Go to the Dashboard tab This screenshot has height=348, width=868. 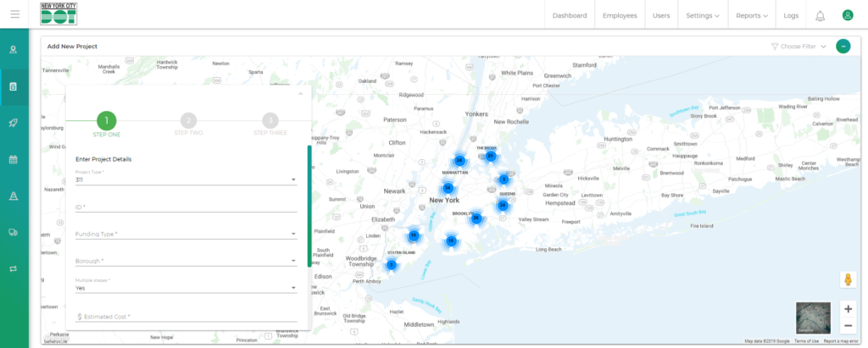click(569, 15)
